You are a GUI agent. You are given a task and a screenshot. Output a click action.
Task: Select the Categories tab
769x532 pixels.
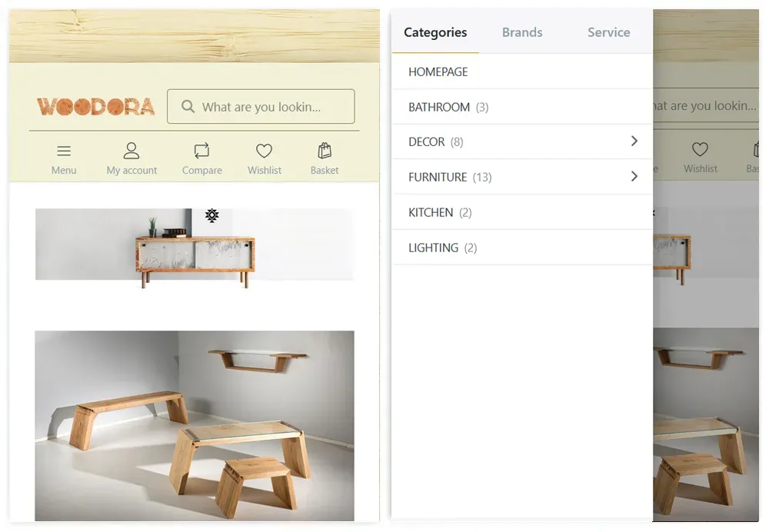(435, 32)
